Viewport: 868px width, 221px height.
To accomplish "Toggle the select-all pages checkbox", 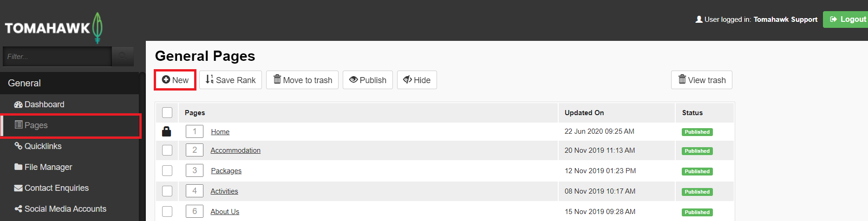I will coord(167,113).
